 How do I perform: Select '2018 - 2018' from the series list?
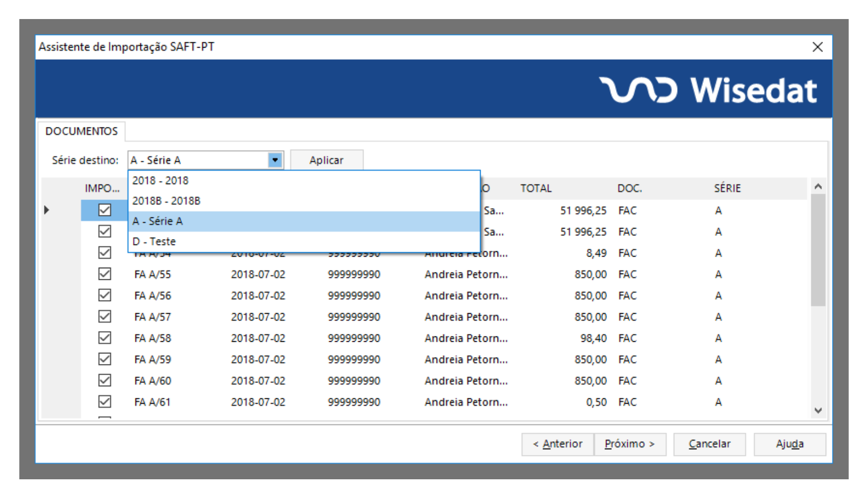tap(160, 180)
